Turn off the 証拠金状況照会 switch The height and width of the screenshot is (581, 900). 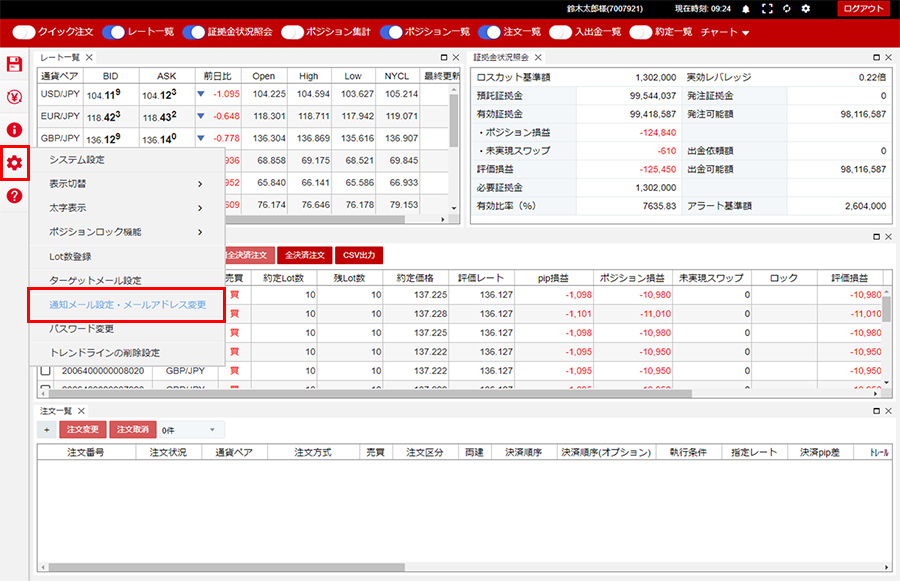[193, 32]
